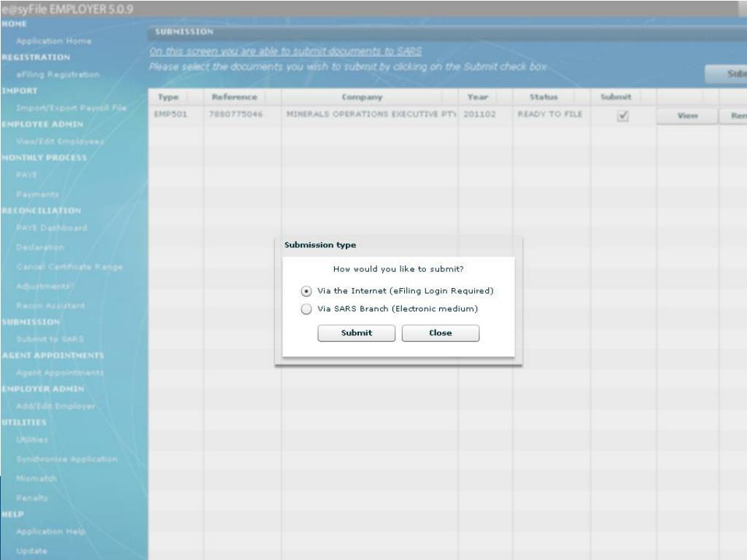Click READY TO FILE status cell
Screen dimensions: 747x560
click(550, 114)
